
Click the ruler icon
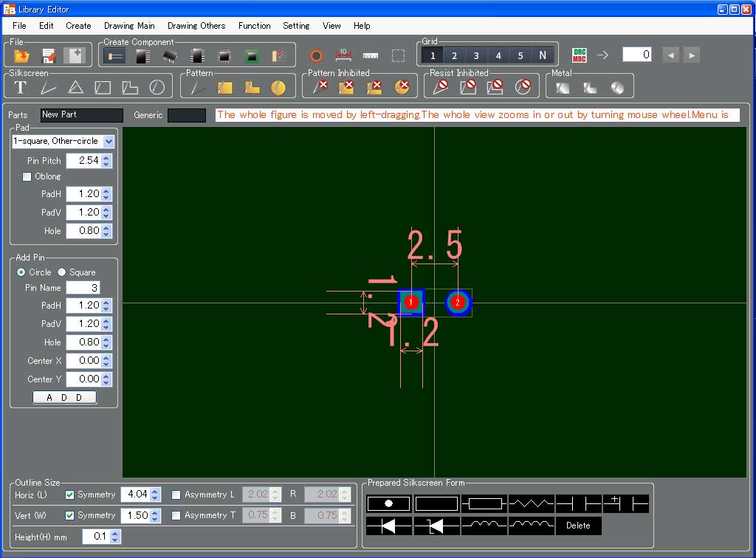pyautogui.click(x=371, y=55)
